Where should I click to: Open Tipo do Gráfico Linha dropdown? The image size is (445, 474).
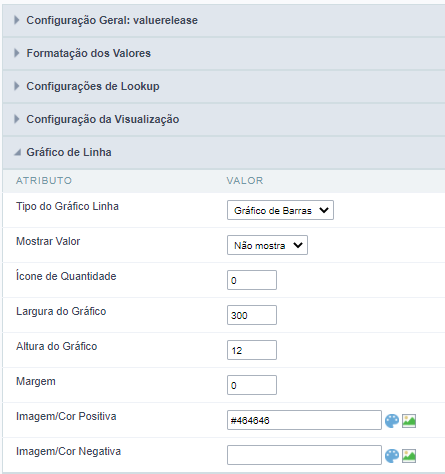click(280, 210)
